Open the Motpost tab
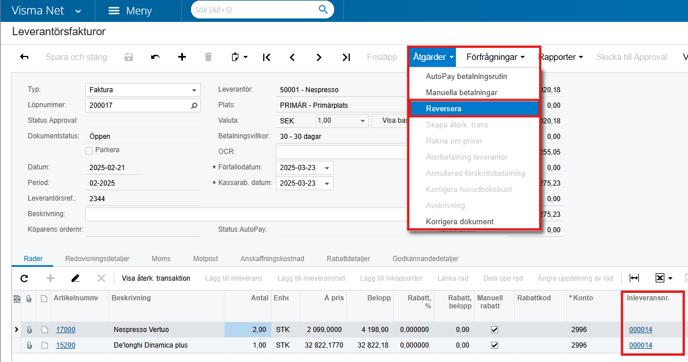Viewport: 688px width, 362px height. tap(205, 258)
